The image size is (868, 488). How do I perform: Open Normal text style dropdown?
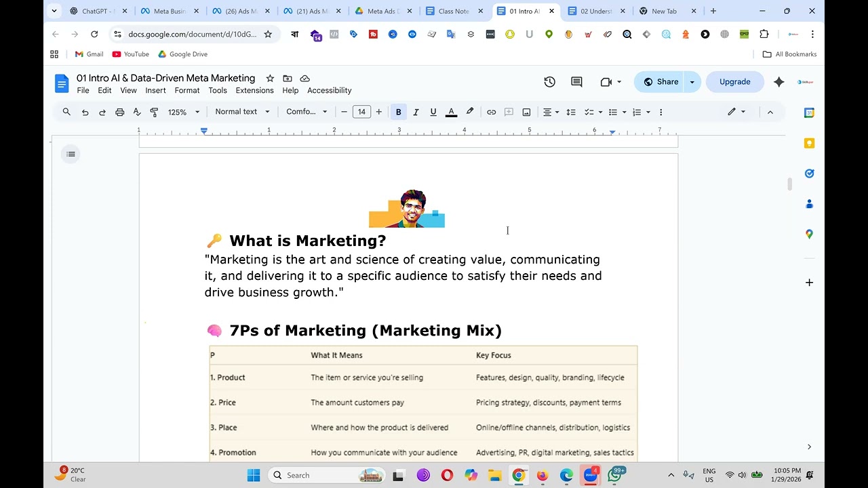coord(243,112)
